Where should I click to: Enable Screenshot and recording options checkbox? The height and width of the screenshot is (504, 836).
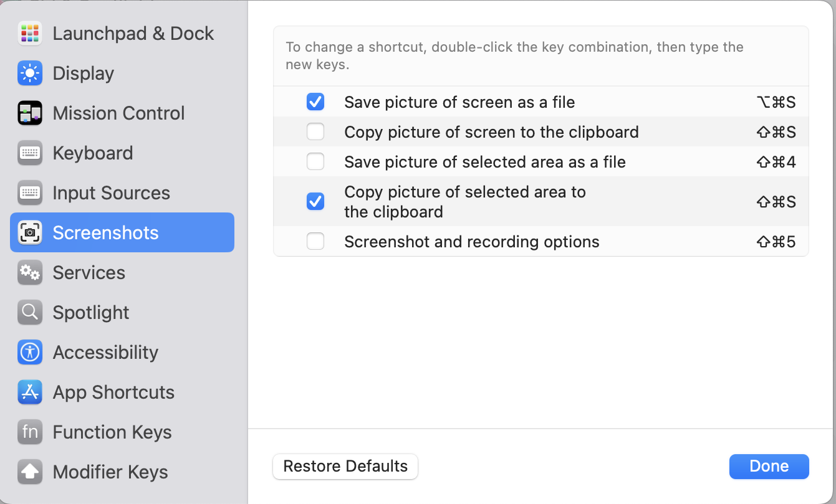(x=315, y=242)
